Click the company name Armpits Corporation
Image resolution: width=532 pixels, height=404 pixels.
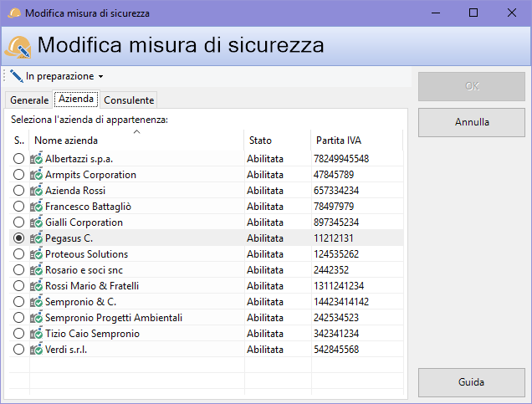(x=90, y=175)
